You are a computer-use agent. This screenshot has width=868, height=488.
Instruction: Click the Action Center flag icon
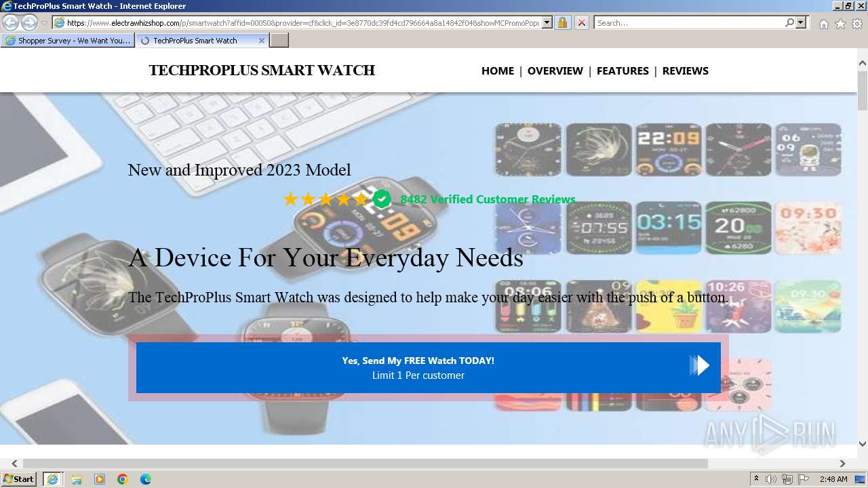pyautogui.click(x=803, y=479)
